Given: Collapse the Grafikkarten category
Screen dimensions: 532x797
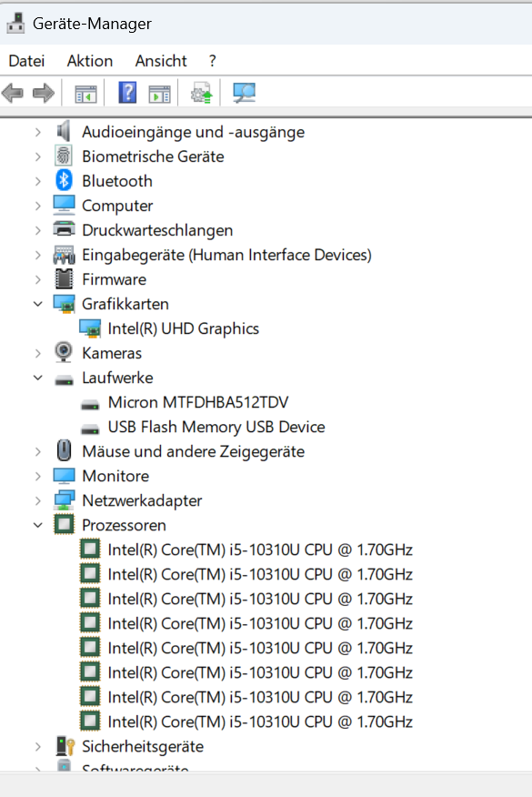Looking at the screenshot, I should 38,304.
